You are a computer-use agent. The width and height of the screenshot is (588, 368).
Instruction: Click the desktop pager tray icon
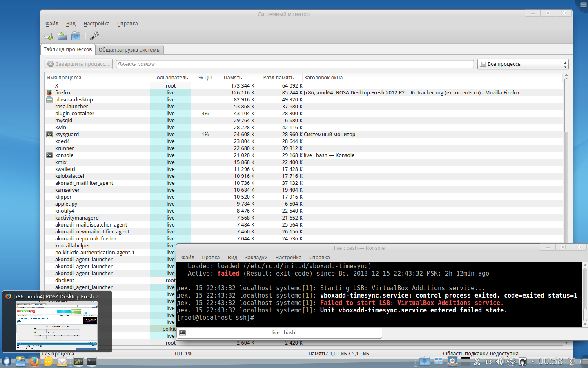click(439, 361)
